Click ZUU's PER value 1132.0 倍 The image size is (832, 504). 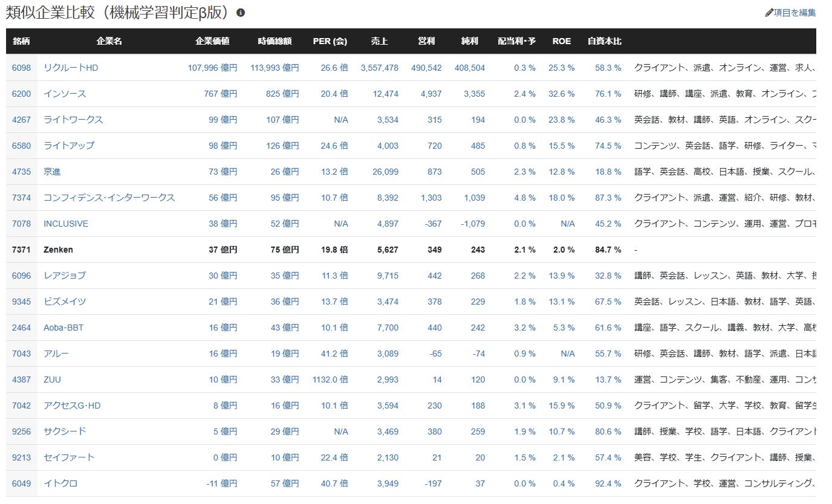[x=330, y=380]
